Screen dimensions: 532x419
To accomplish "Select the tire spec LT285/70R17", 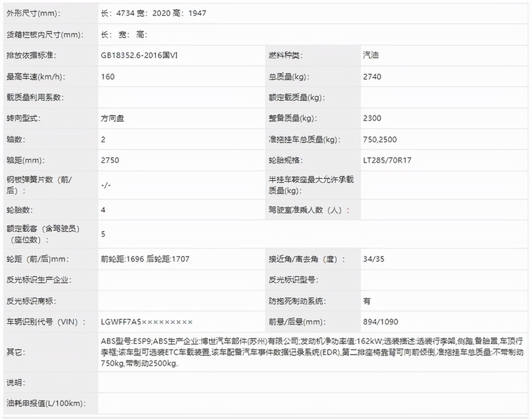I will 387,160.
